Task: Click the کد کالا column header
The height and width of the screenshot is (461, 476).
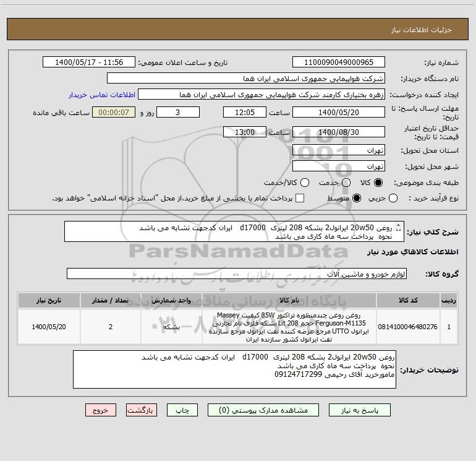Action: (408, 300)
